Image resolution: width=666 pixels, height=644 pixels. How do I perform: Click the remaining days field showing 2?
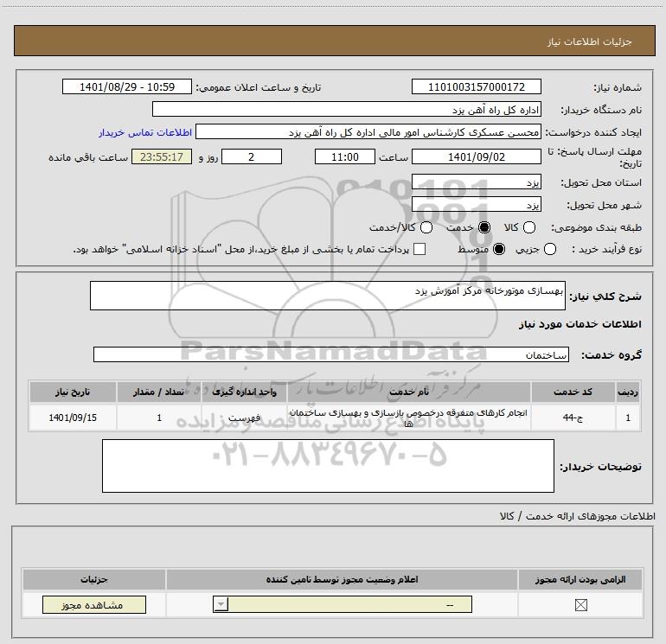pos(252,156)
